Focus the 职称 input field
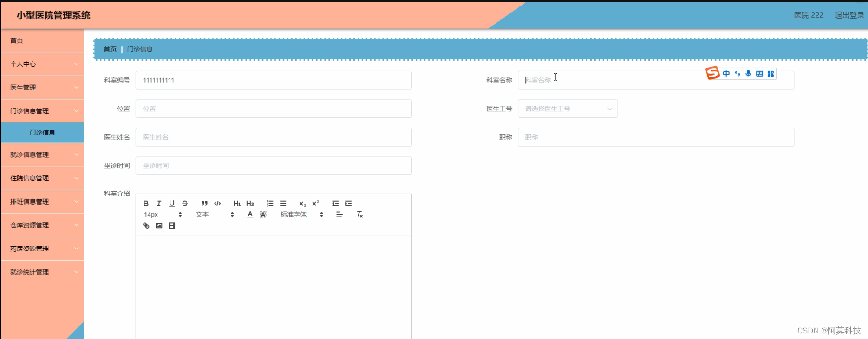Image resolution: width=868 pixels, height=339 pixels. (656, 137)
